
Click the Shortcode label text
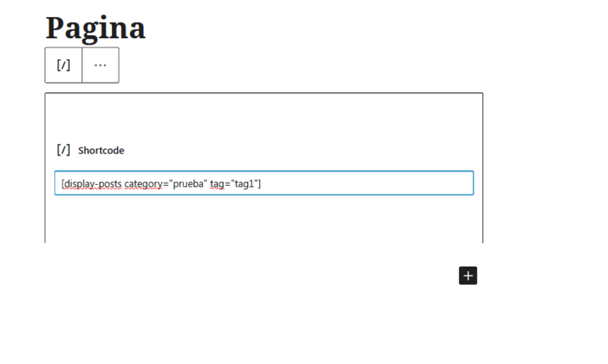(101, 151)
